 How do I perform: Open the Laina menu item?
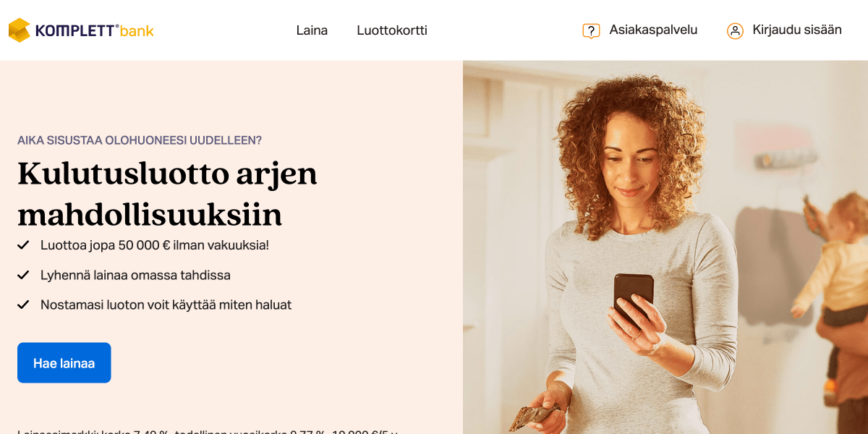click(312, 30)
